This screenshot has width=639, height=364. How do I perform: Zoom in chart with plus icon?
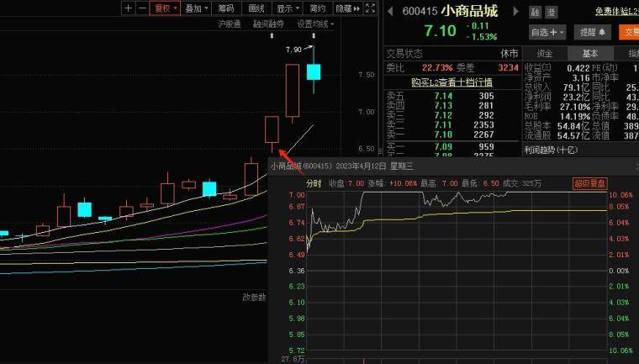click(129, 8)
